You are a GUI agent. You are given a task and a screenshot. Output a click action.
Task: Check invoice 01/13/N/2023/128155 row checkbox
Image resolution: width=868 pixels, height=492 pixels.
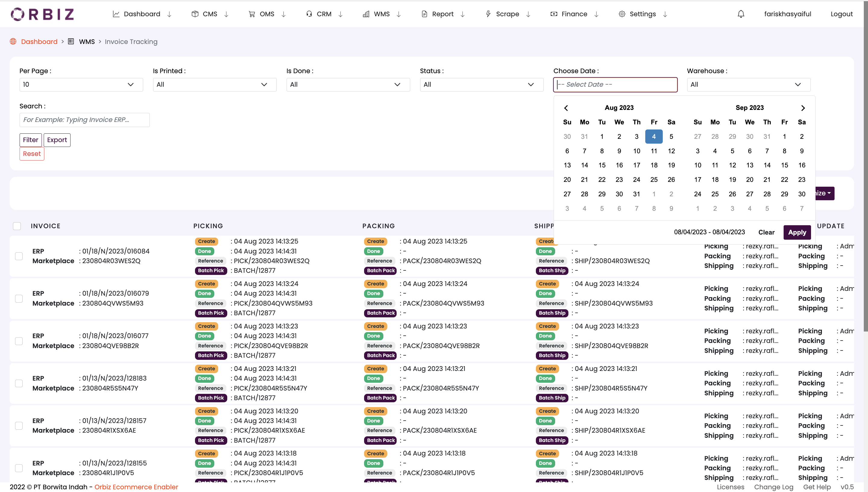pyautogui.click(x=19, y=468)
